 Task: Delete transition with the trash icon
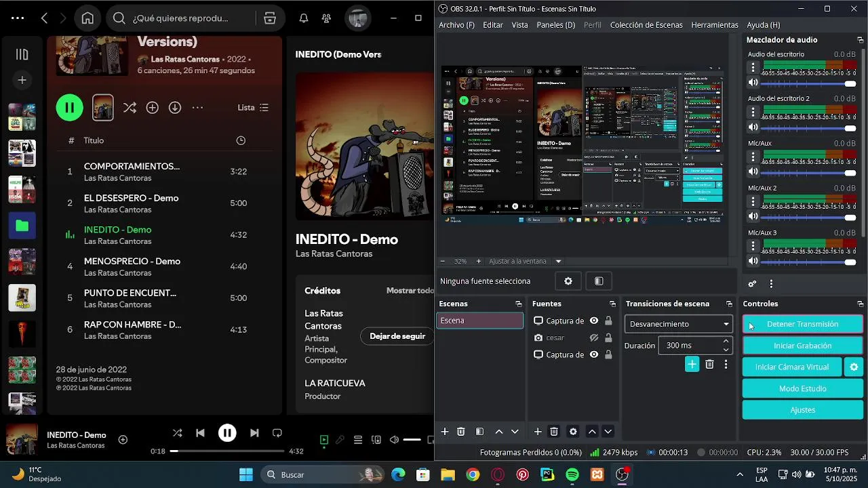709,364
